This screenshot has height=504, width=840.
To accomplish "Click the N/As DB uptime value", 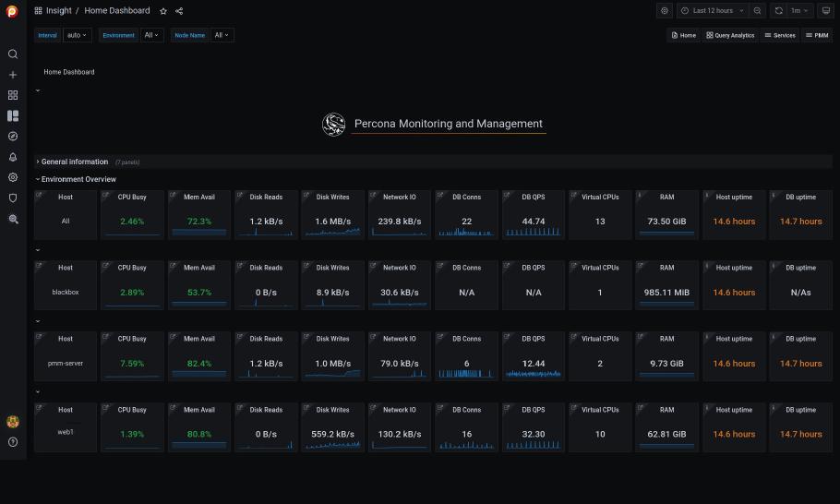I will [801, 293].
